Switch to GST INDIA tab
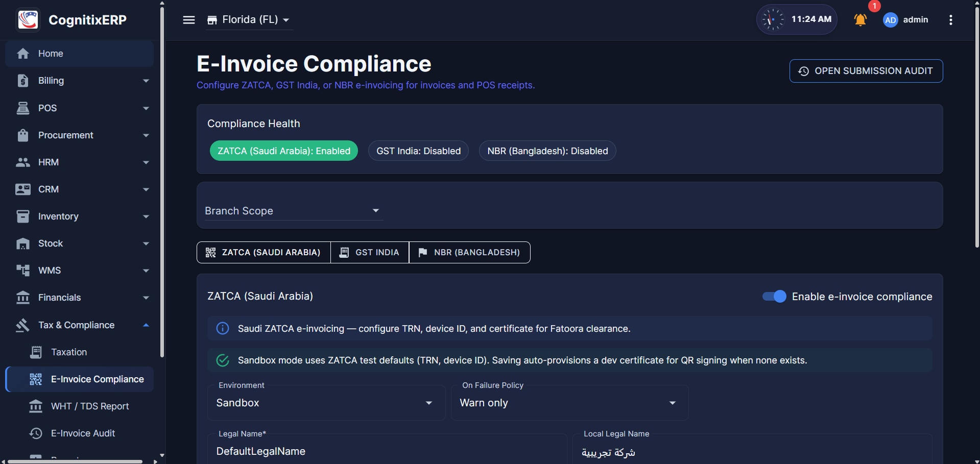Viewport: 980px width, 464px height. tap(370, 252)
